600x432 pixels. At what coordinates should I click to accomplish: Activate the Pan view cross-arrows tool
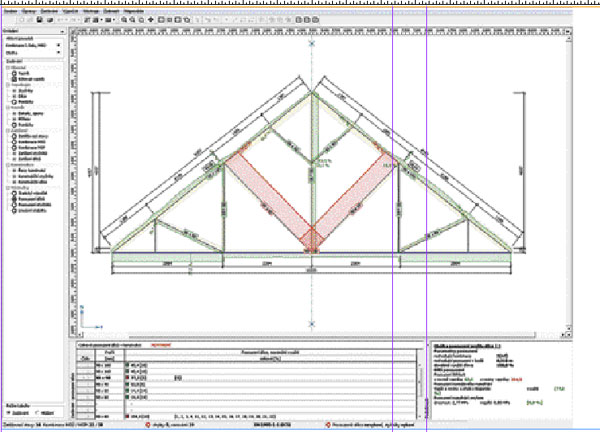pos(150,20)
